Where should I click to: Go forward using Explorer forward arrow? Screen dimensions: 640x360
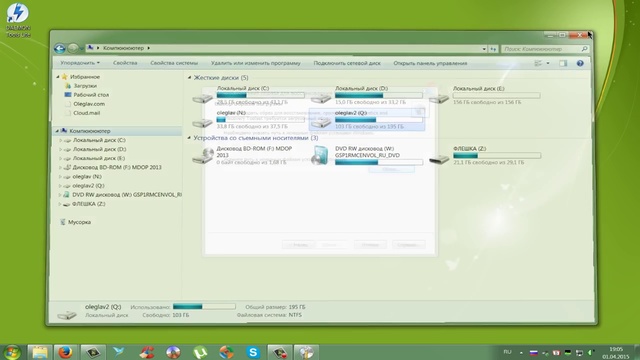(x=73, y=49)
